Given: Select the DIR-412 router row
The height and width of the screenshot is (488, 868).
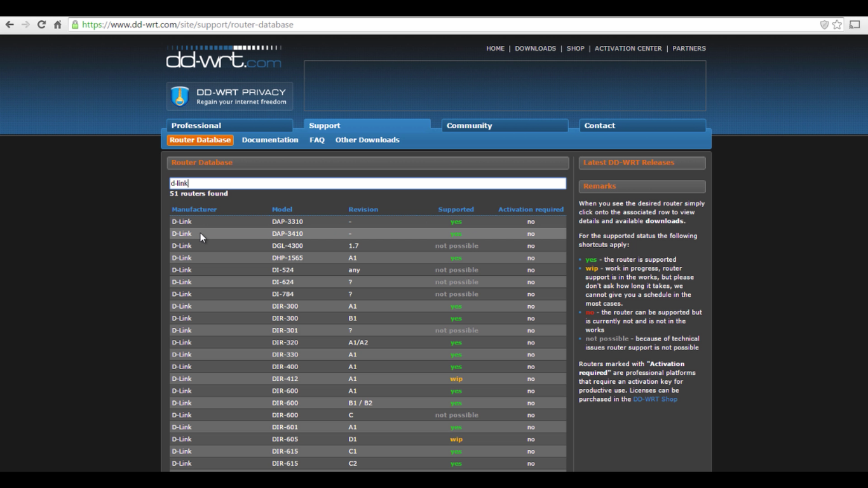Looking at the screenshot, I should [367, 379].
